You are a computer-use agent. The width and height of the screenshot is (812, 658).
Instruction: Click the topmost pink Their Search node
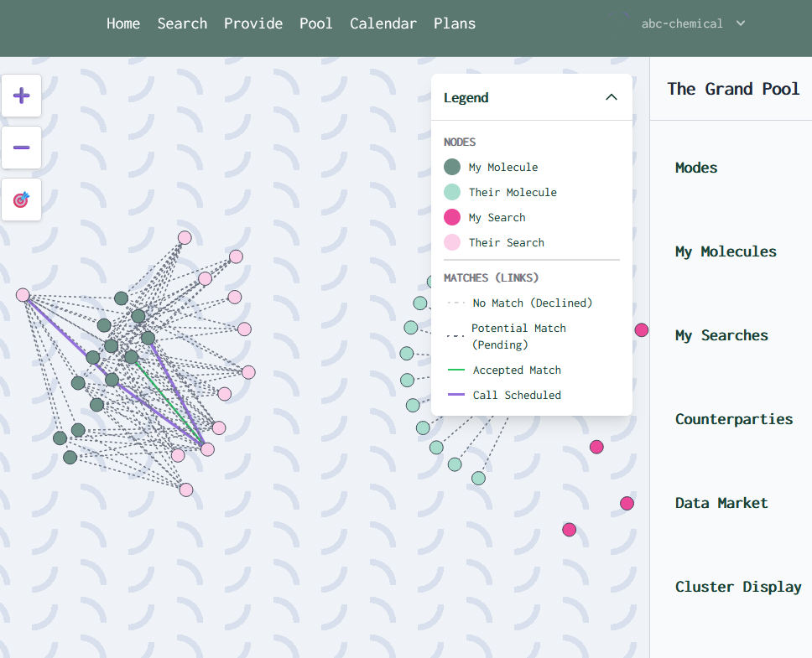click(x=185, y=238)
